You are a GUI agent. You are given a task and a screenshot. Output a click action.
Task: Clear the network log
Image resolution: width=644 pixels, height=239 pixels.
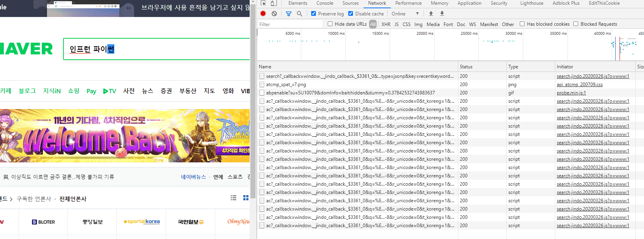274,13
